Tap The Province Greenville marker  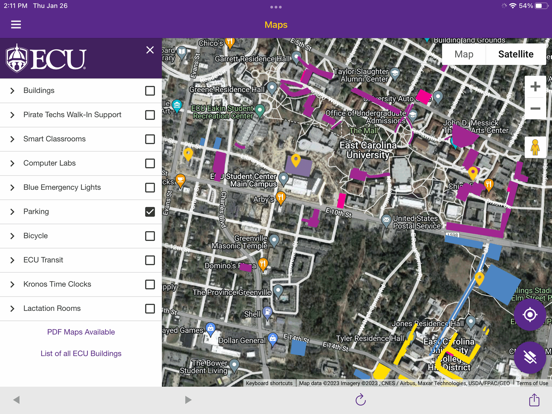coord(278,291)
